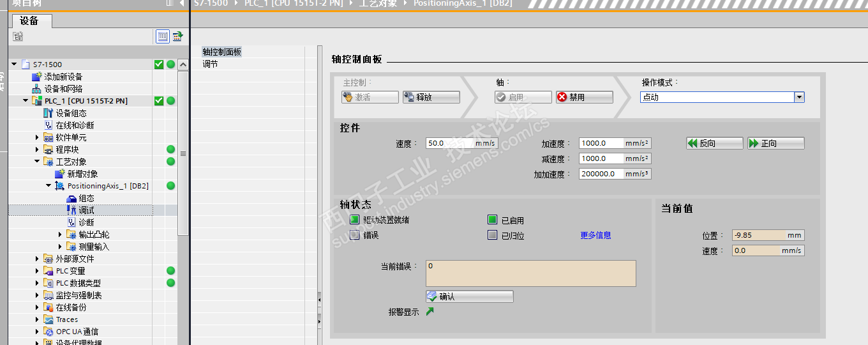Click the 加速度 input field
This screenshot has width=868, height=345.
615,143
